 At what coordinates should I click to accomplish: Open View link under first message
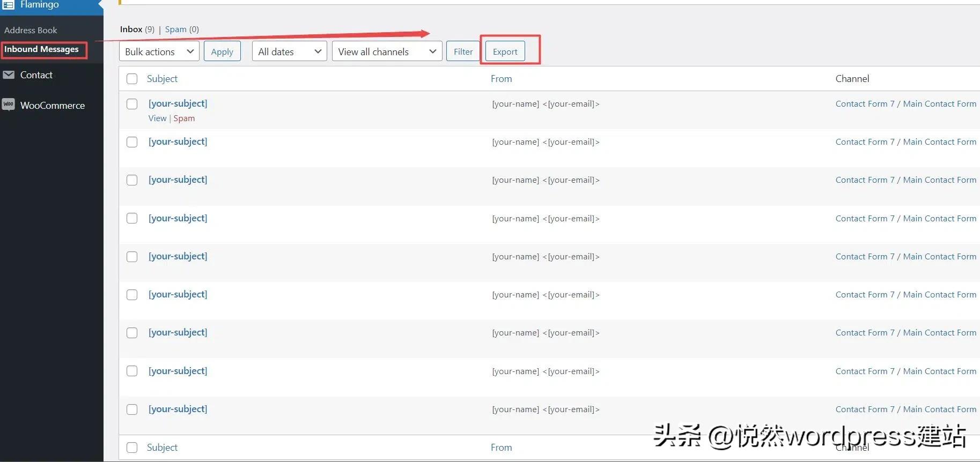point(157,118)
